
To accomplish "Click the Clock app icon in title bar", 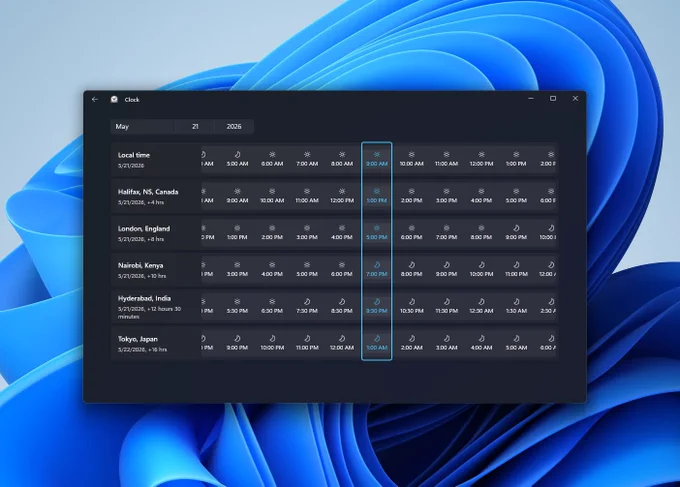I will pos(114,99).
